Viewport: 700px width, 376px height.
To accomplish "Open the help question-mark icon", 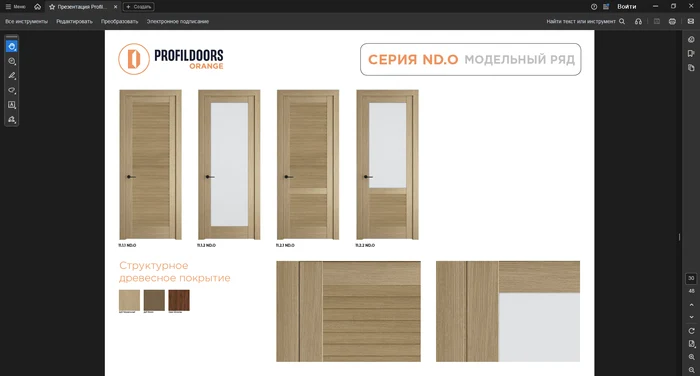I will (x=594, y=7).
